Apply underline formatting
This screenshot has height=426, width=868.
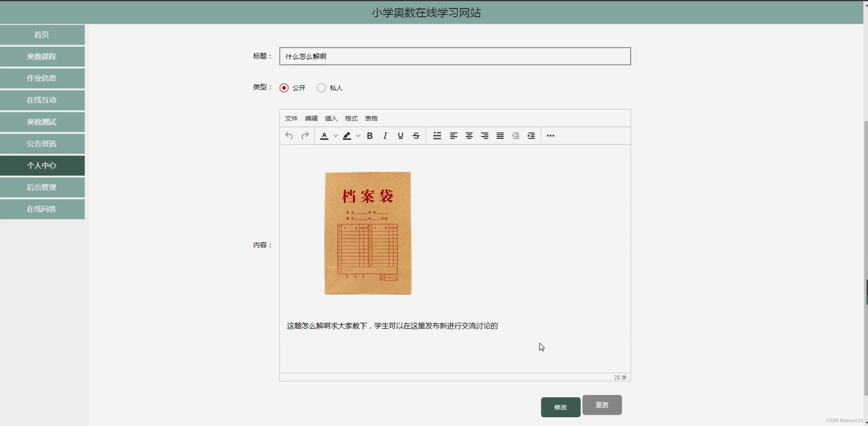click(400, 136)
